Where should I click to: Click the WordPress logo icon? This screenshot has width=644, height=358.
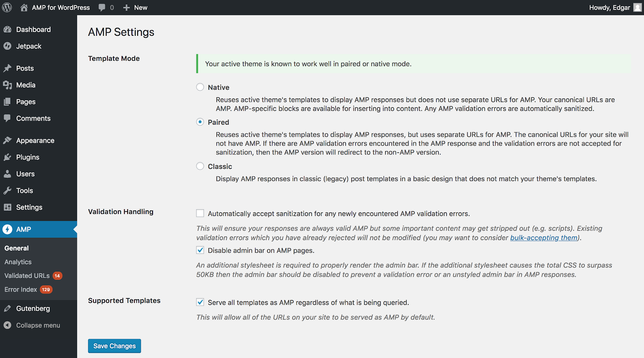pos(7,8)
